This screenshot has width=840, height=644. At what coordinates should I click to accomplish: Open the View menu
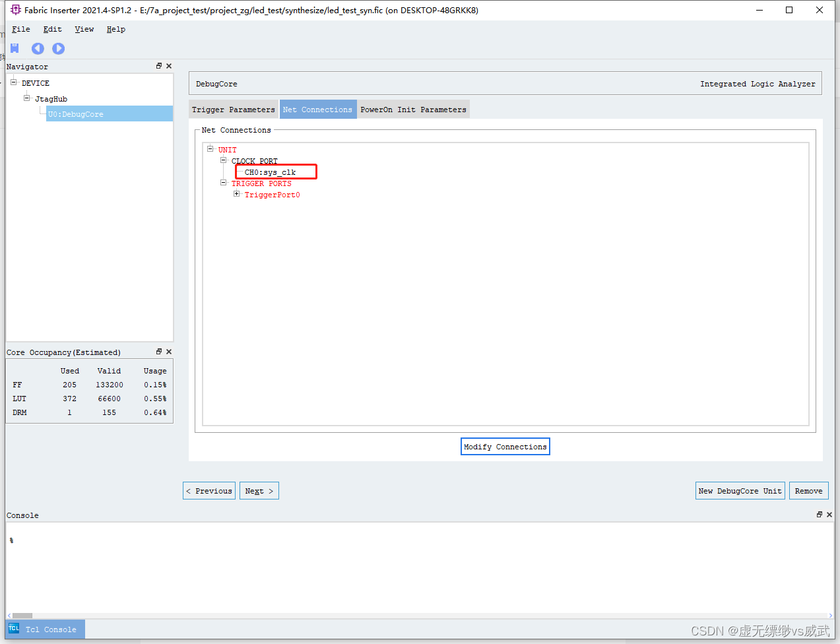tap(84, 29)
